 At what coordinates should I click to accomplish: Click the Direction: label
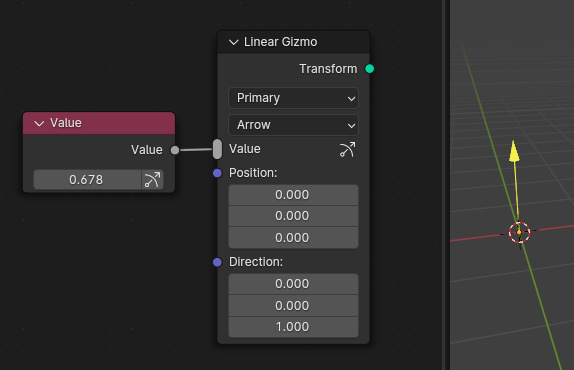click(256, 262)
